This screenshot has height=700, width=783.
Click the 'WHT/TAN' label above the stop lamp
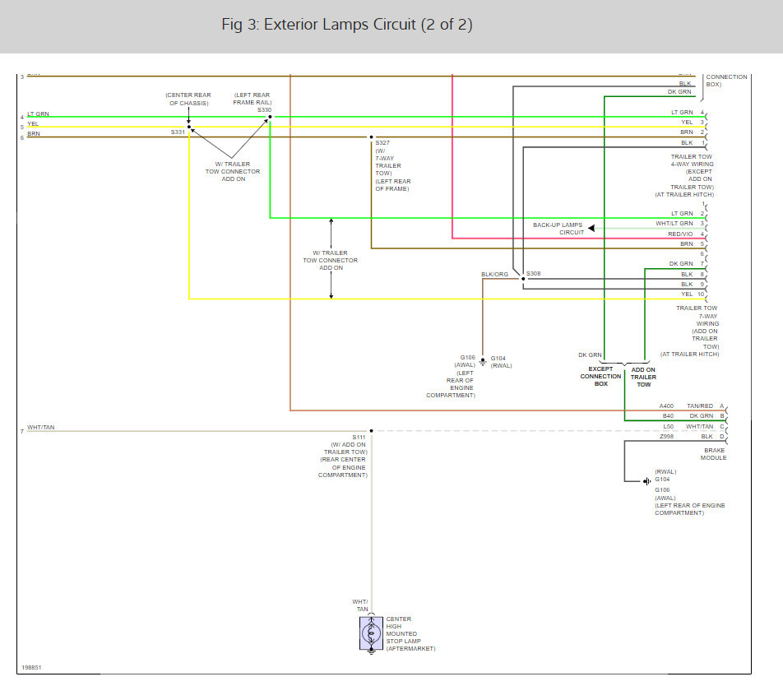pos(360,605)
